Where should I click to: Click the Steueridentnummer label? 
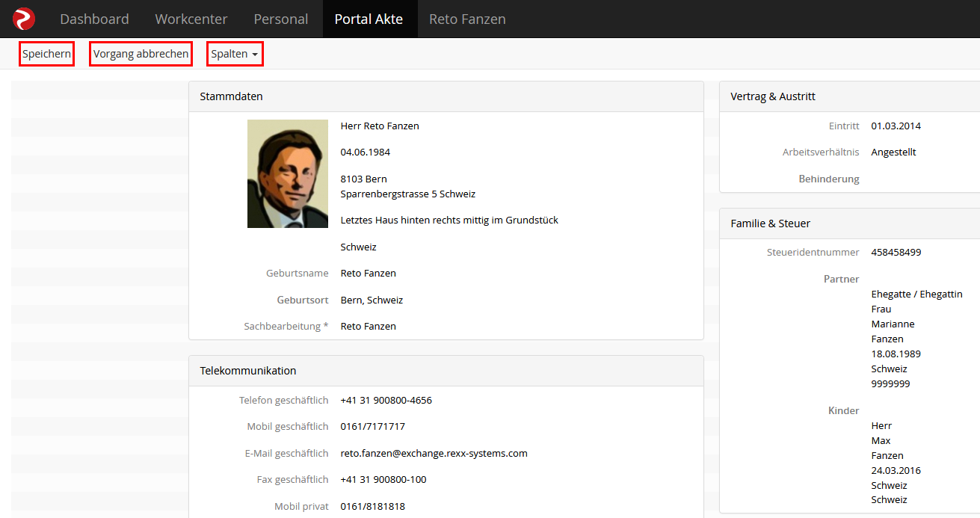[x=813, y=252]
